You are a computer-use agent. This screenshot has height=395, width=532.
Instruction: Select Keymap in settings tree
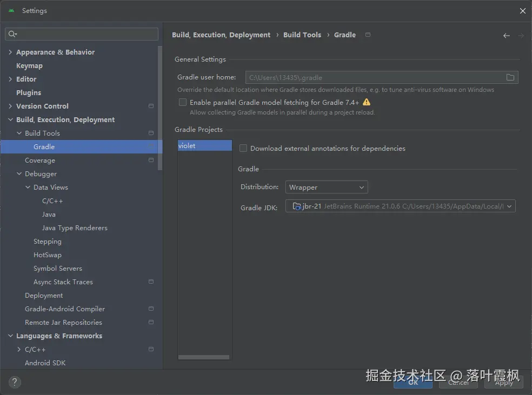tap(29, 66)
